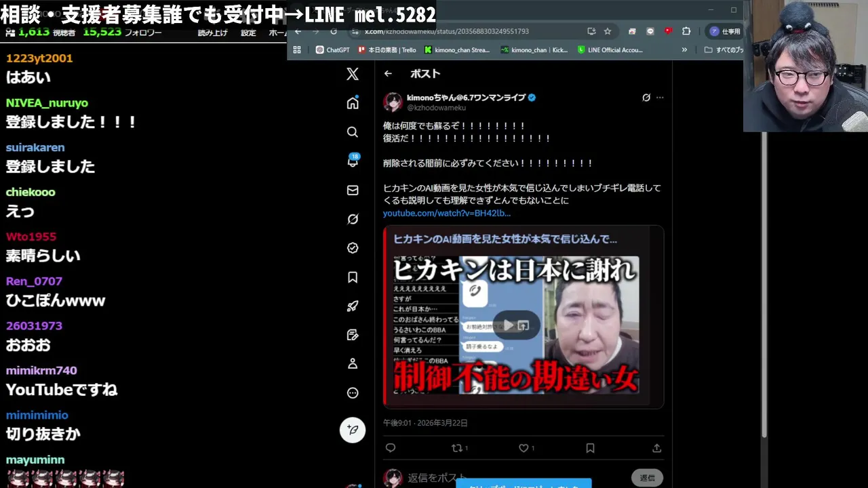
Task: Open kimono_chan Stream bookmark
Action: click(457, 49)
